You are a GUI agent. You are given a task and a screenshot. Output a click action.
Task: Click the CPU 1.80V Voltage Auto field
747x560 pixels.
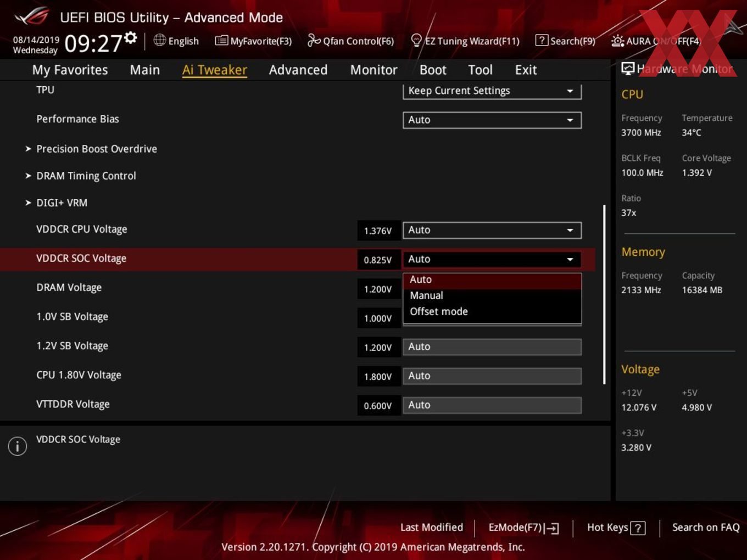click(x=492, y=376)
